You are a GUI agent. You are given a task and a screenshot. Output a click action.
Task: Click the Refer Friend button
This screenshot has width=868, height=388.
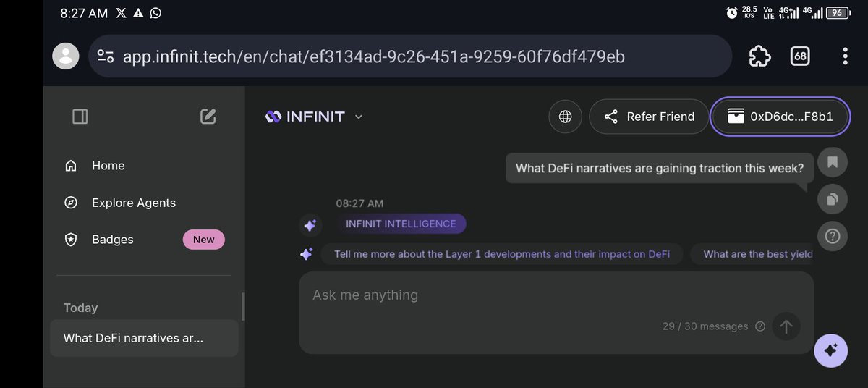pos(649,116)
